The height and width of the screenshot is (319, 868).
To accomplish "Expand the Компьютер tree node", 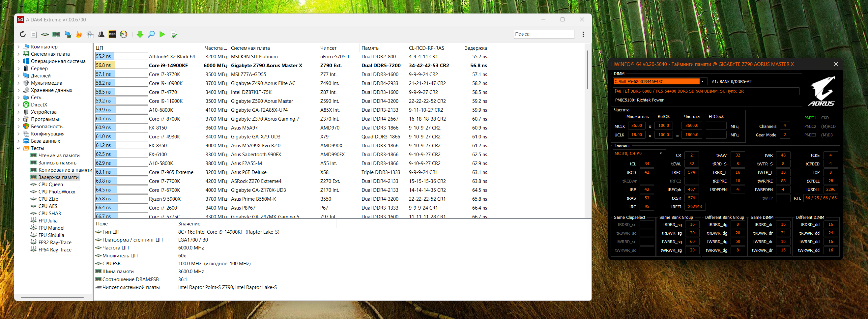I will 18,46.
